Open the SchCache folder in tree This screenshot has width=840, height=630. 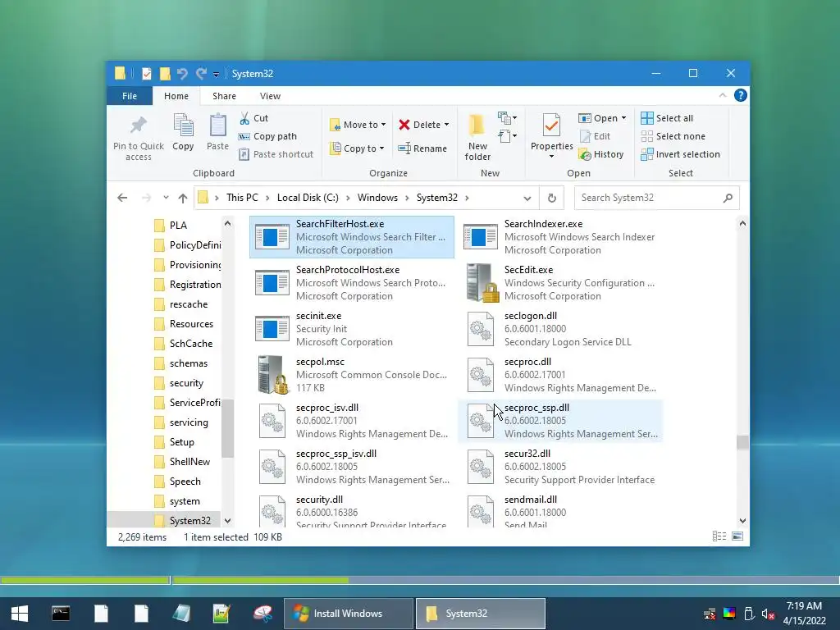(190, 344)
